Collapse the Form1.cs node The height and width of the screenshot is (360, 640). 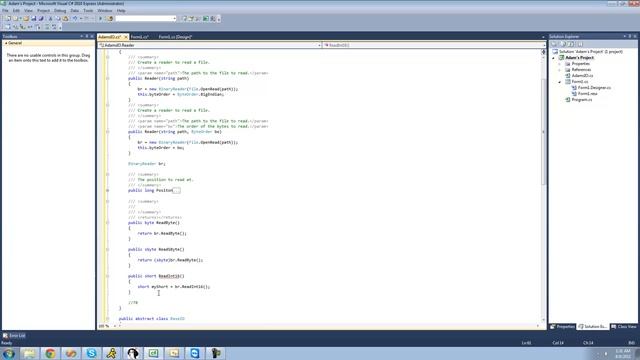(x=560, y=82)
